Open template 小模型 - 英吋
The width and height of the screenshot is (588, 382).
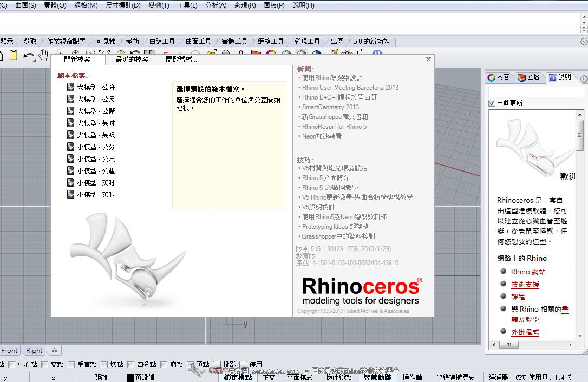point(91,182)
